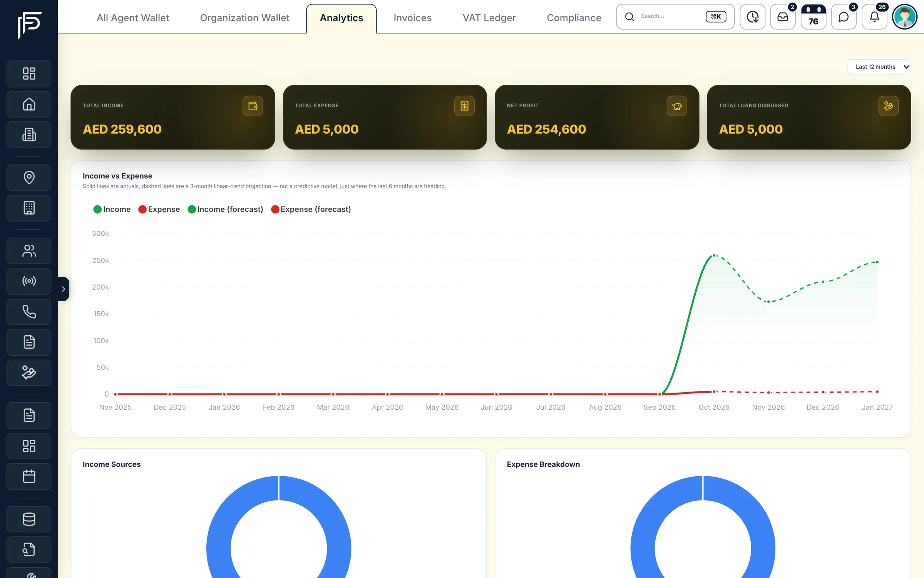Open the office building grid icon

[29, 208]
